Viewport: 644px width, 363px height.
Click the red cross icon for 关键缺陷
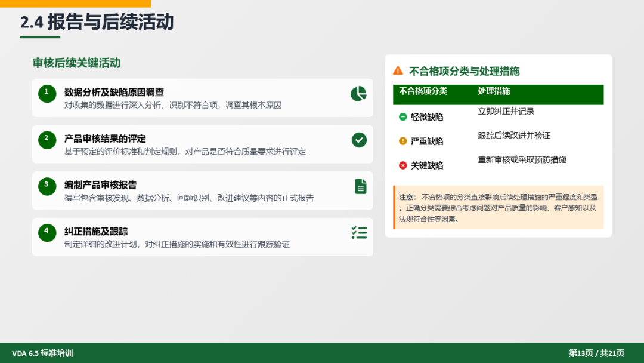point(402,165)
